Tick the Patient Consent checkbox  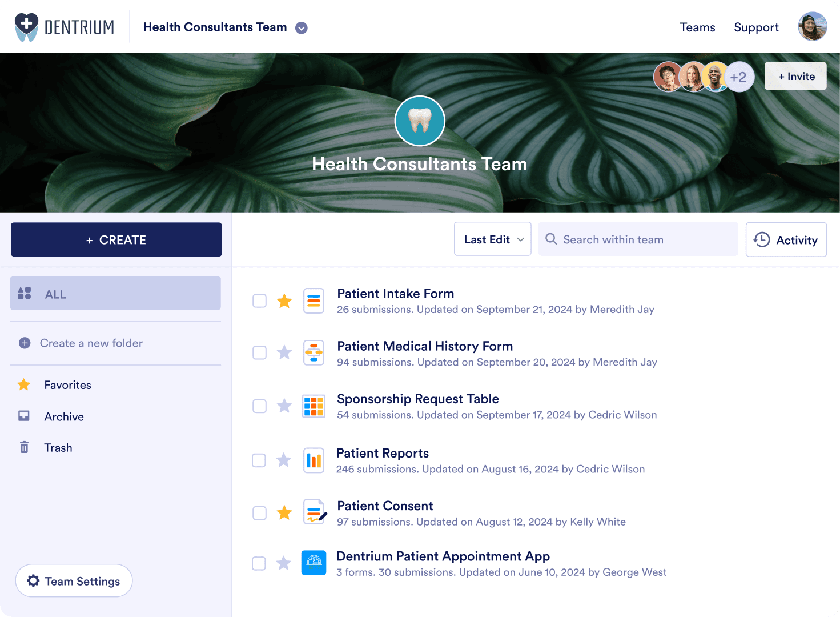tap(260, 513)
